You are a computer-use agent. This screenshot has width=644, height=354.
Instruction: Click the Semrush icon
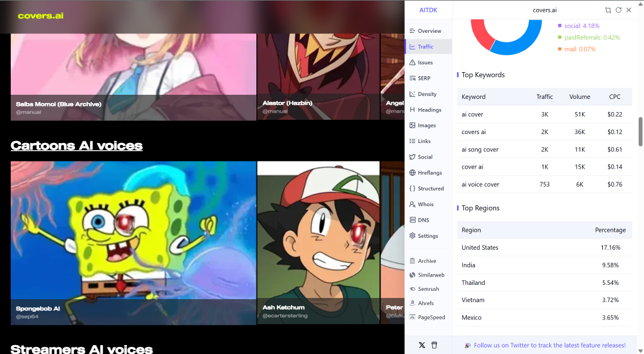point(413,289)
